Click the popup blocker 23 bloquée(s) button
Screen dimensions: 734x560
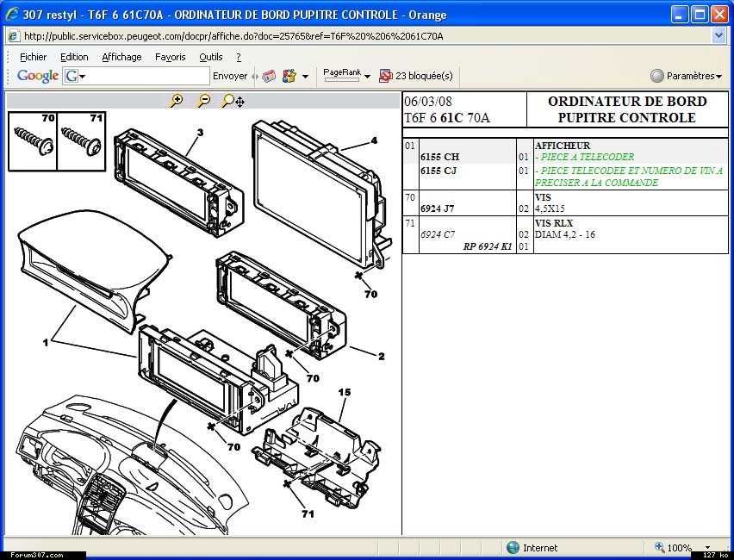(x=416, y=76)
